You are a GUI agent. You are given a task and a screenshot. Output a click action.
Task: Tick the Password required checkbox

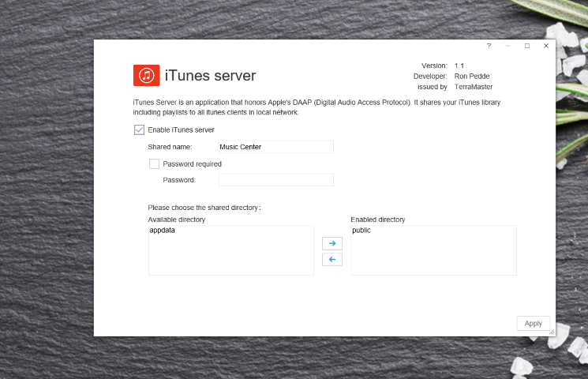point(154,163)
